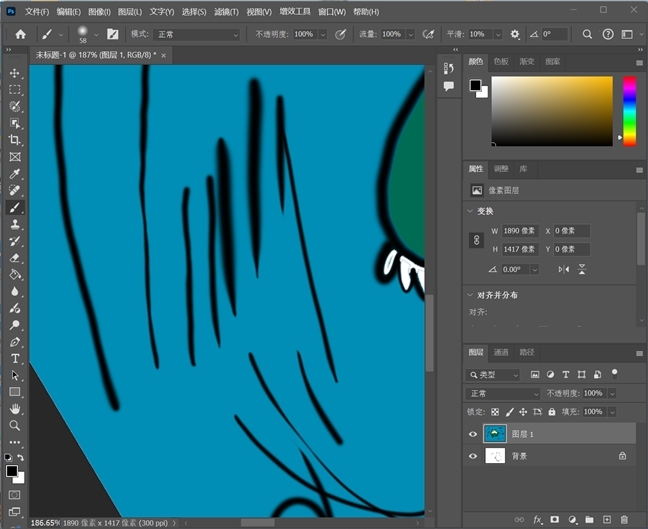Click the W width field 1890 像素
This screenshot has height=529, width=648.
tap(519, 231)
